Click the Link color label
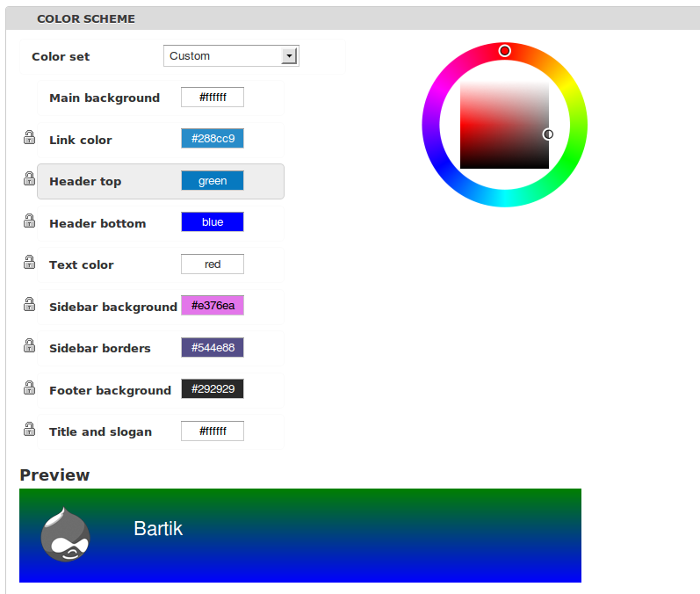The image size is (700, 594). [x=80, y=140]
